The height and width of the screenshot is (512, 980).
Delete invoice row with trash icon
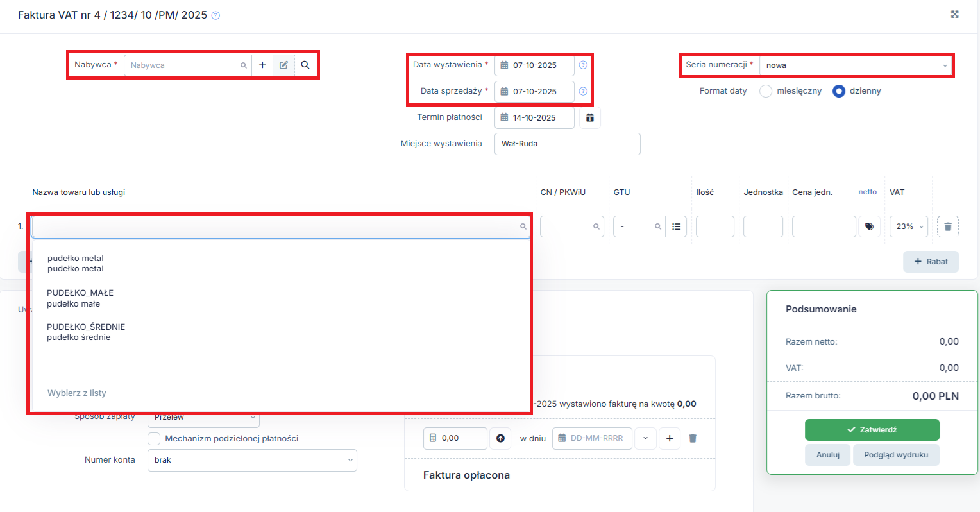[948, 226]
